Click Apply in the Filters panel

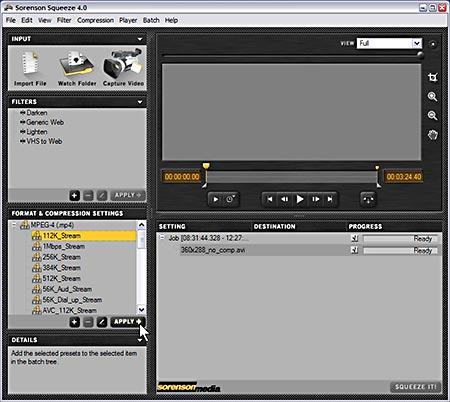tap(128, 195)
